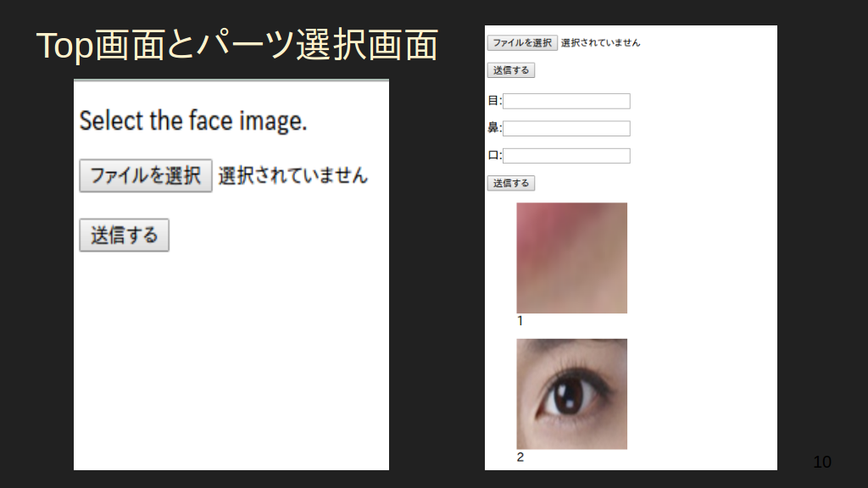Screen dimensions: 868x488
Task: Click the 口: label
Action: pos(494,156)
